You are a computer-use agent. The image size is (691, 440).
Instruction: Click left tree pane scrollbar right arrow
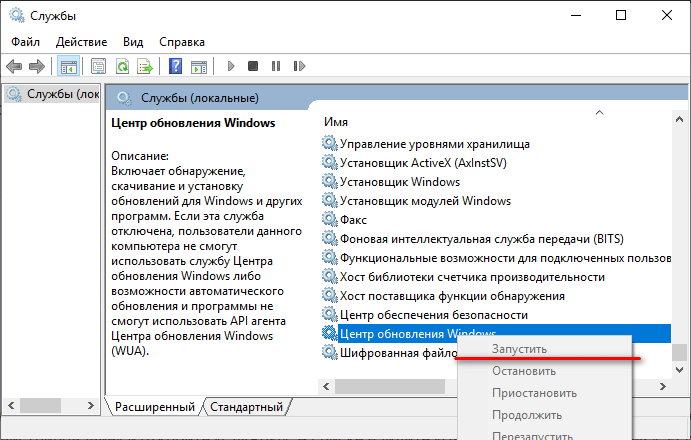(91, 406)
